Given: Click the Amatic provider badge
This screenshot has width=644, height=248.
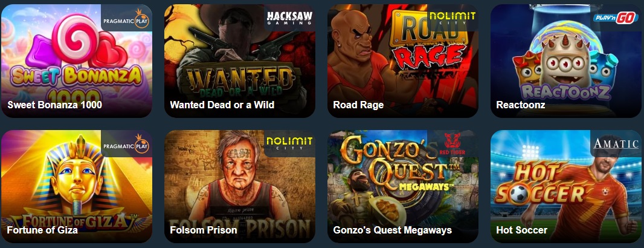Looking at the screenshot, I should (616, 143).
